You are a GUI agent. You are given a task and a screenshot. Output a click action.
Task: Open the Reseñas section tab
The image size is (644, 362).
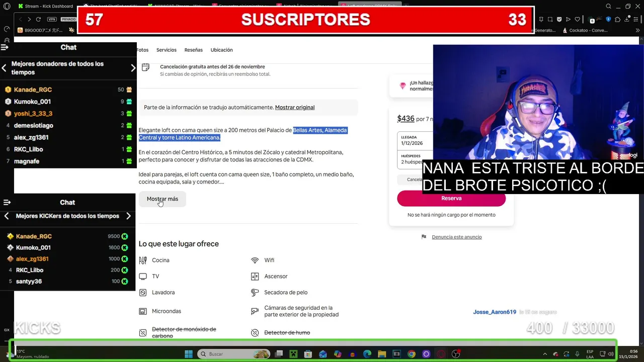click(193, 50)
